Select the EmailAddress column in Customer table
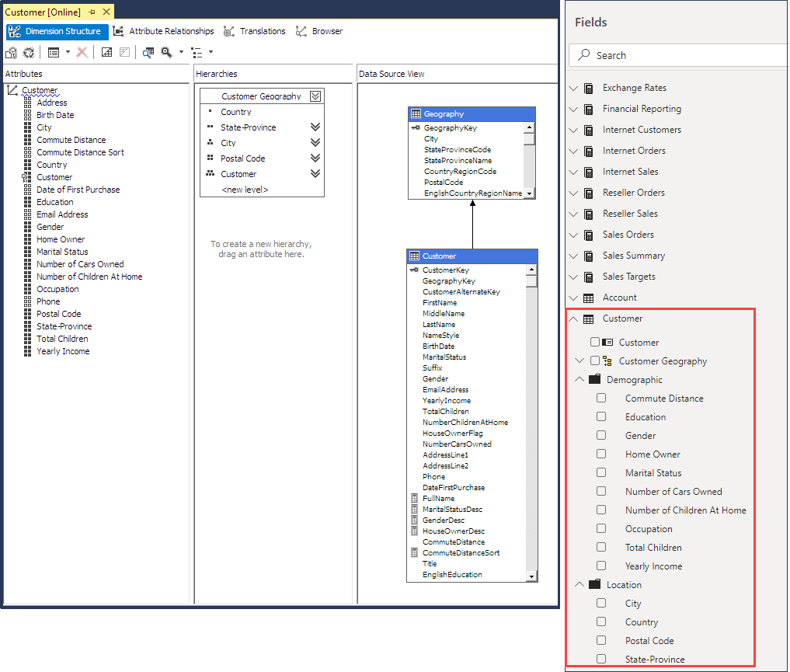This screenshot has width=790, height=672. [445, 390]
